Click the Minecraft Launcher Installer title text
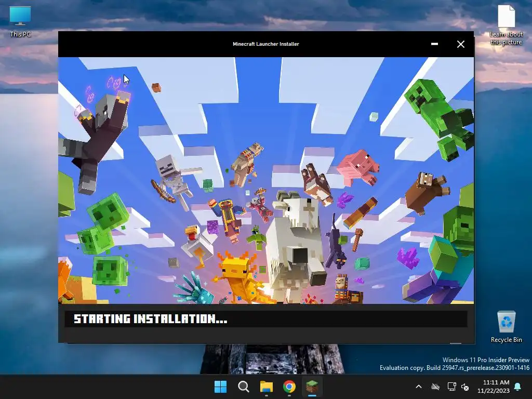 265,44
